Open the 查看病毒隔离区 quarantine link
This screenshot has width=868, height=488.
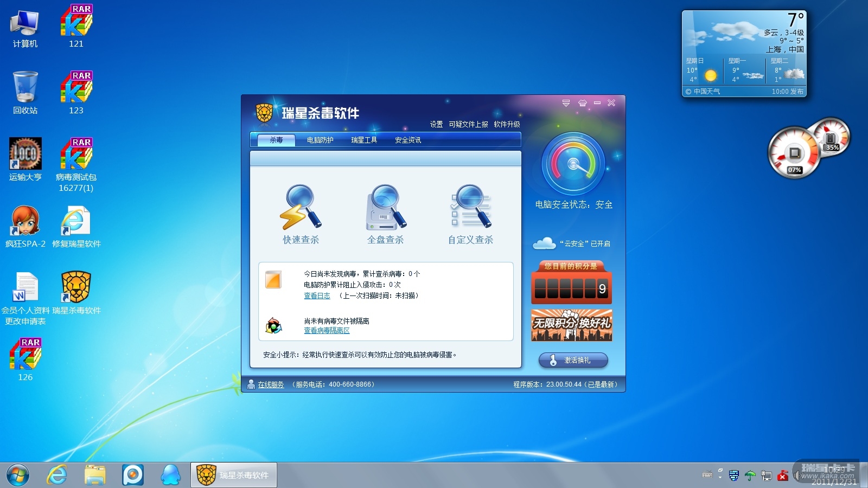coord(327,330)
